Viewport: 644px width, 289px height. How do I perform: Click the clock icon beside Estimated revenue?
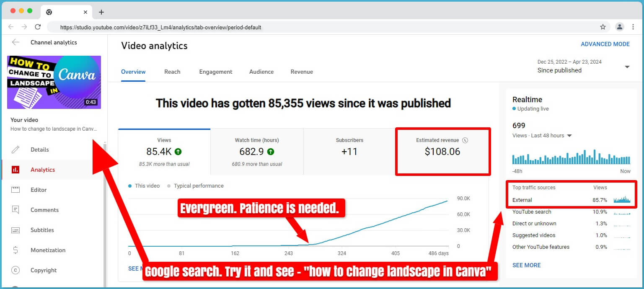coord(465,140)
